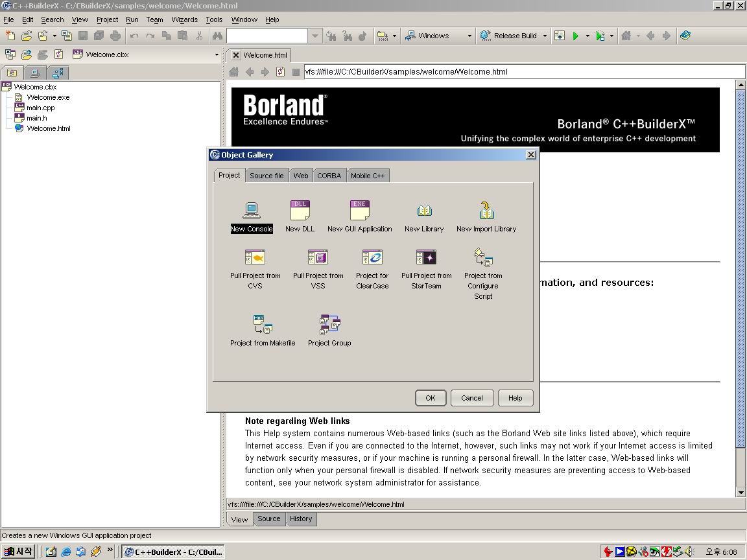Click the green Run project toolbar icon

575,36
